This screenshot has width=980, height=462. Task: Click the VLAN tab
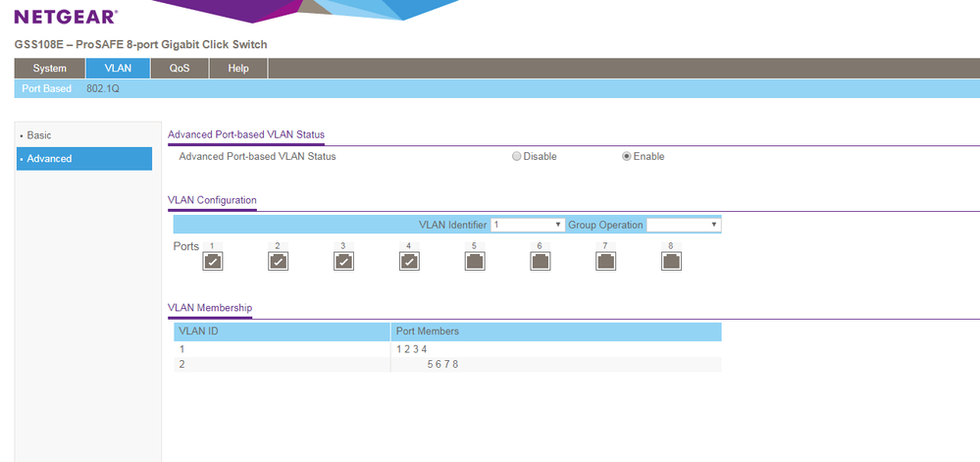[118, 69]
